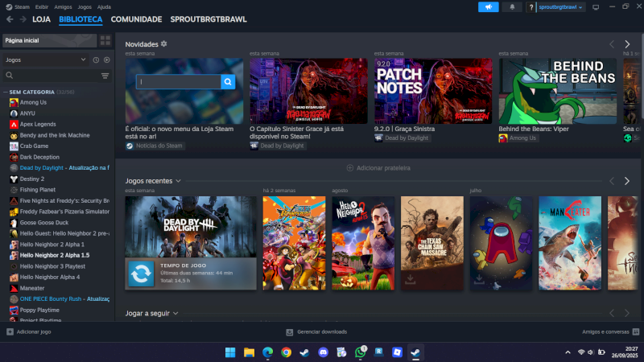The height and width of the screenshot is (362, 644).
Task: Open the Jogos filter dropdown
Action: coord(44,60)
